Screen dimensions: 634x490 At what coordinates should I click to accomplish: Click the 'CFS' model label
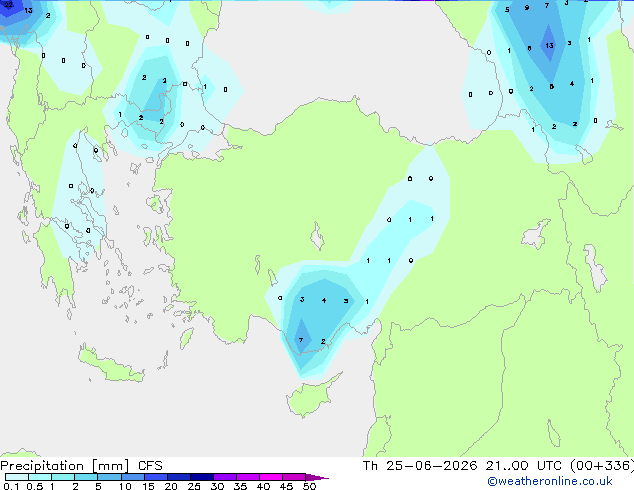150,466
